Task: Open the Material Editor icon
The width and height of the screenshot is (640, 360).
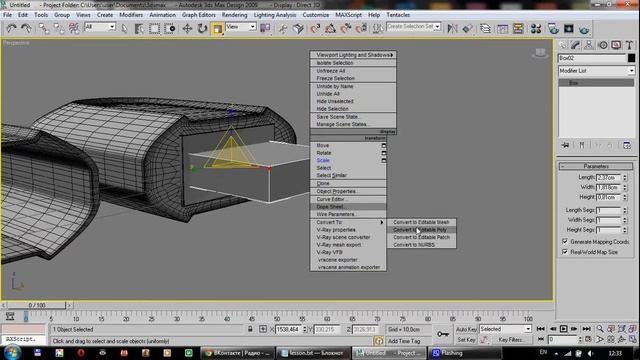Action: pos(536,28)
